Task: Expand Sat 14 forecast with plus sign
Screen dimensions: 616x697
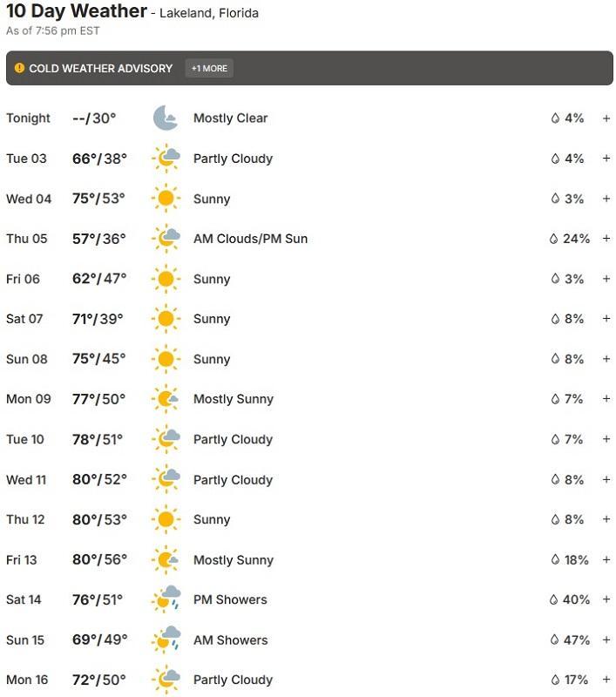Action: click(x=606, y=599)
